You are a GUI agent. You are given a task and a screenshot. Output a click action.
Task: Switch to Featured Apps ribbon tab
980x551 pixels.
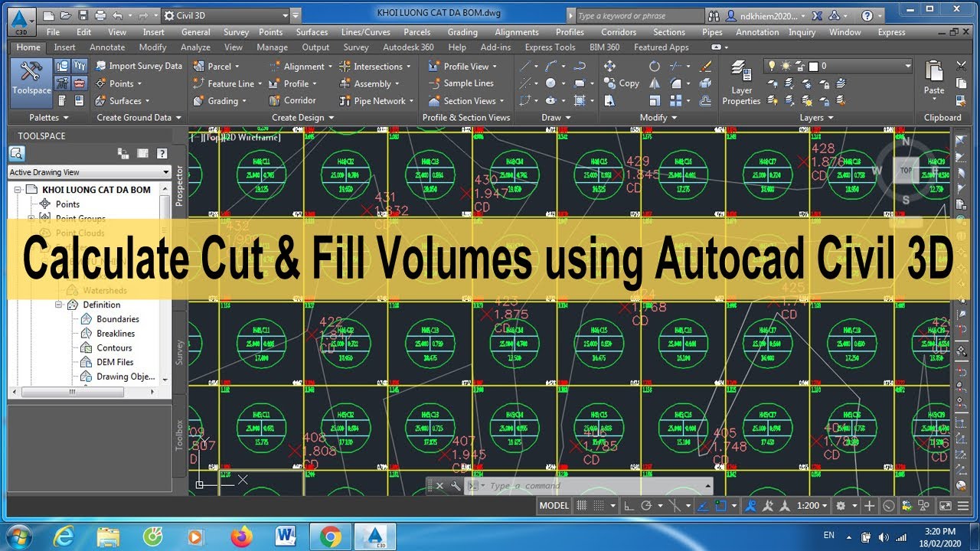point(661,47)
